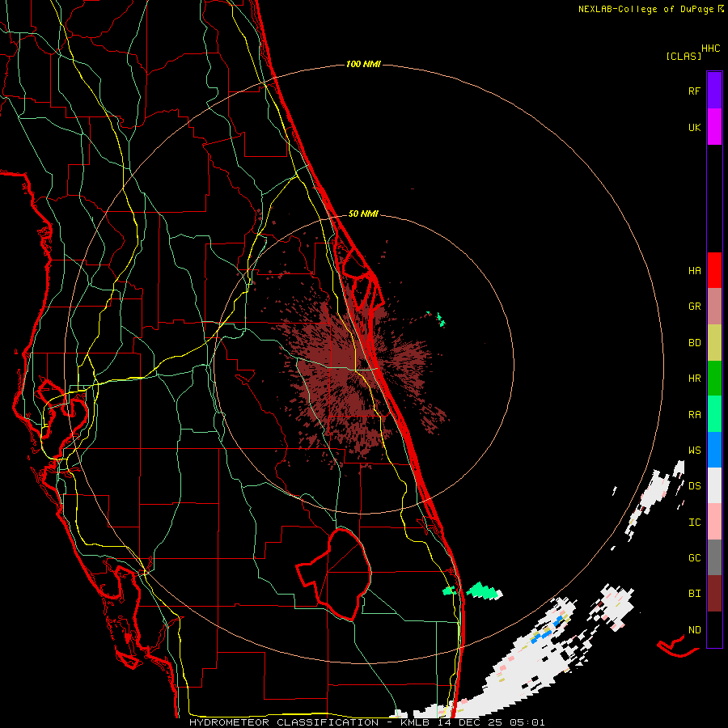Click the BD legend label

click(694, 343)
